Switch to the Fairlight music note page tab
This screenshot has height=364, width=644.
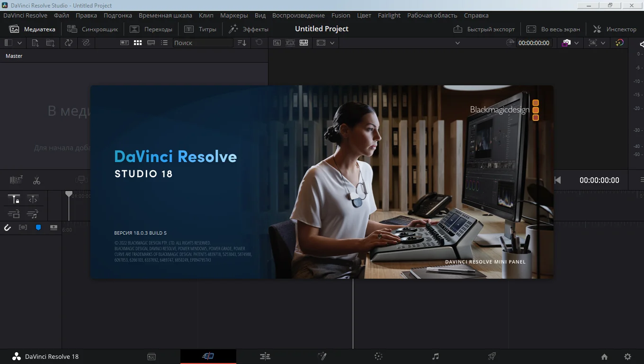click(x=435, y=356)
